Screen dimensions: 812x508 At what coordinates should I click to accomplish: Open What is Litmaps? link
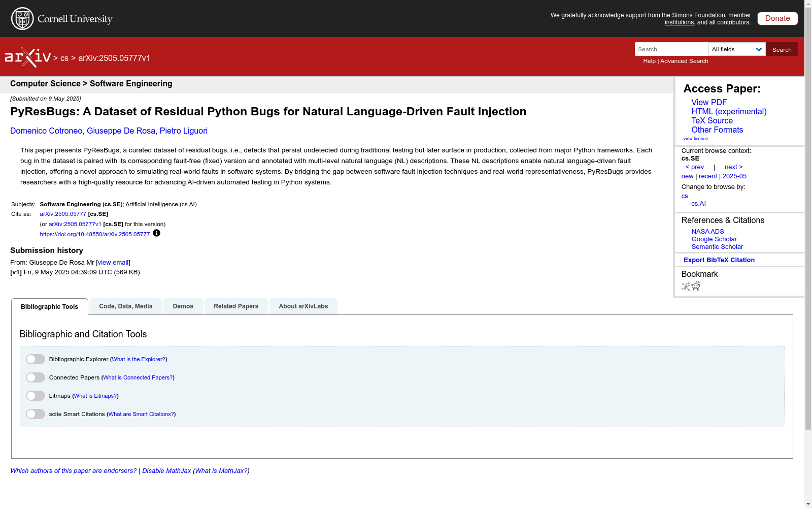[x=95, y=396]
